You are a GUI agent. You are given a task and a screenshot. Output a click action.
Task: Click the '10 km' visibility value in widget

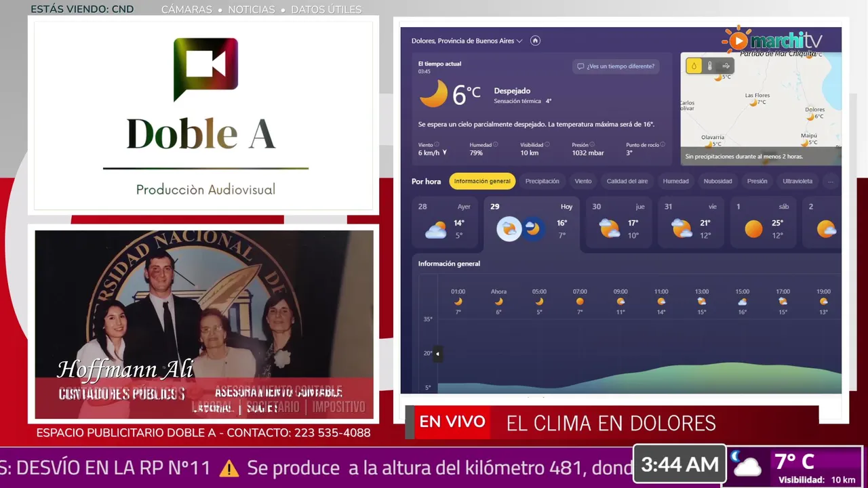(529, 153)
